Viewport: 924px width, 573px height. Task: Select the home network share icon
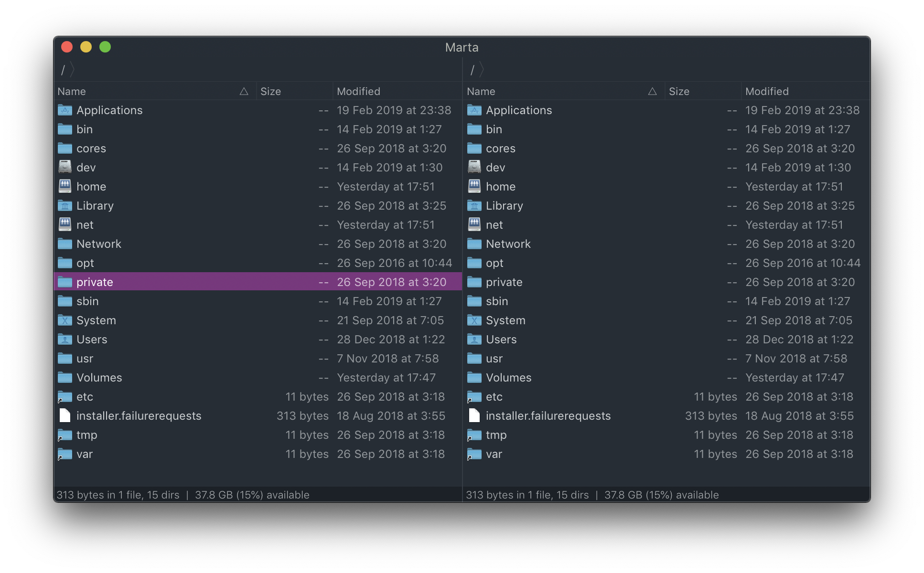[x=65, y=186]
